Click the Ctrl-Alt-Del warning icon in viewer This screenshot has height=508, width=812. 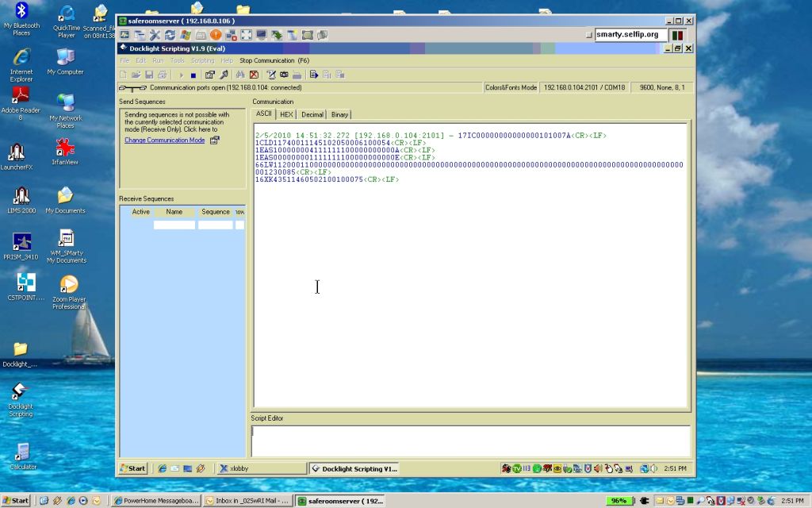(x=215, y=35)
